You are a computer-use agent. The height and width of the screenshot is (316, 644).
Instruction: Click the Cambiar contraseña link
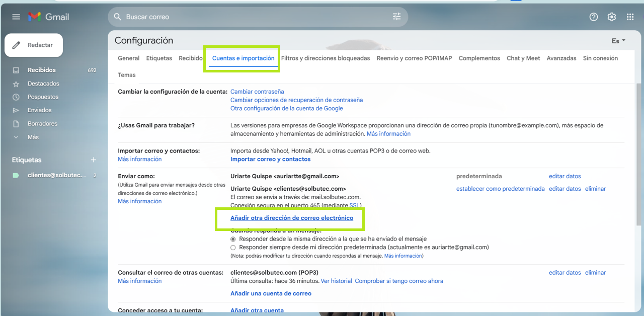click(257, 92)
